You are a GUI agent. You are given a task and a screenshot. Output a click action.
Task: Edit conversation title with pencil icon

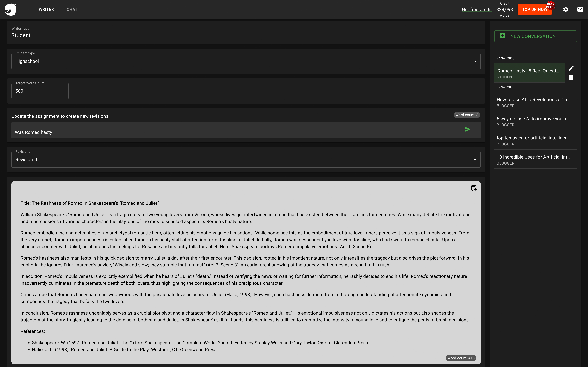[571, 69]
